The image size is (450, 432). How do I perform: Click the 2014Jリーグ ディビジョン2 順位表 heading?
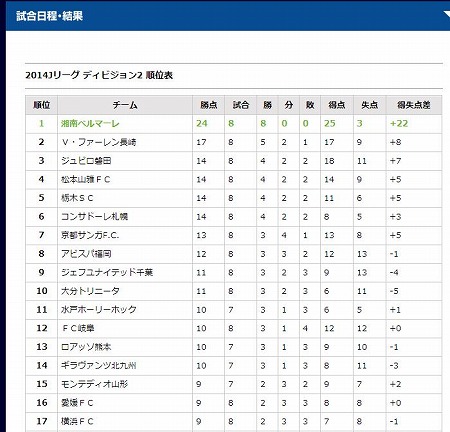coord(99,75)
